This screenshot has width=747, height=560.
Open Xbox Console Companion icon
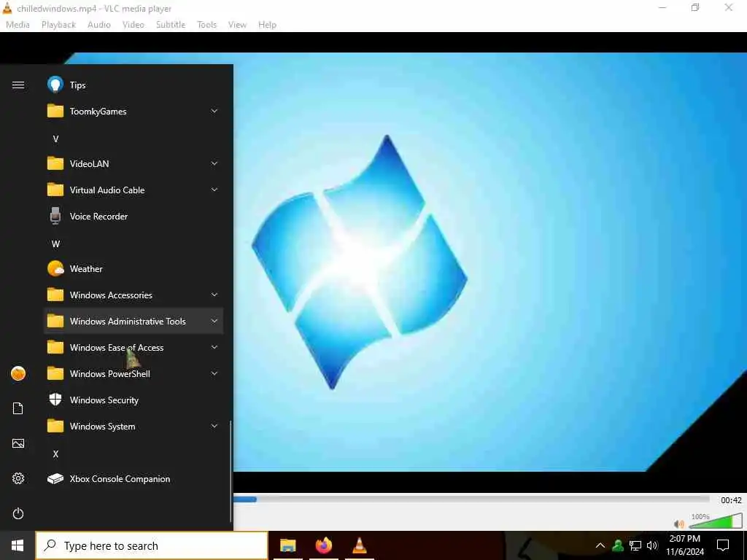pyautogui.click(x=55, y=478)
